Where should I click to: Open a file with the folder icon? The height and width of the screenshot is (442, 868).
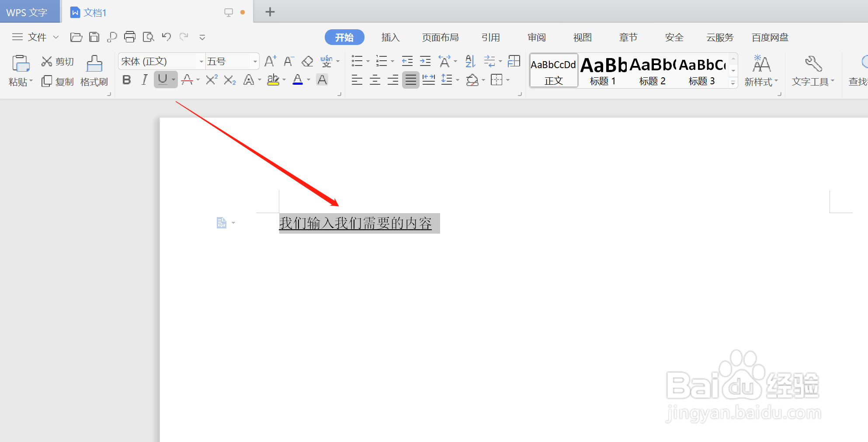point(76,37)
